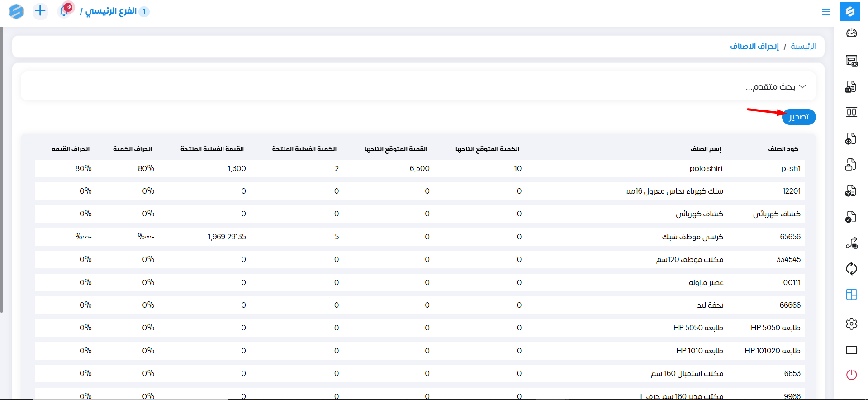Click item code 66666
The height and width of the screenshot is (400, 868).
(790, 305)
